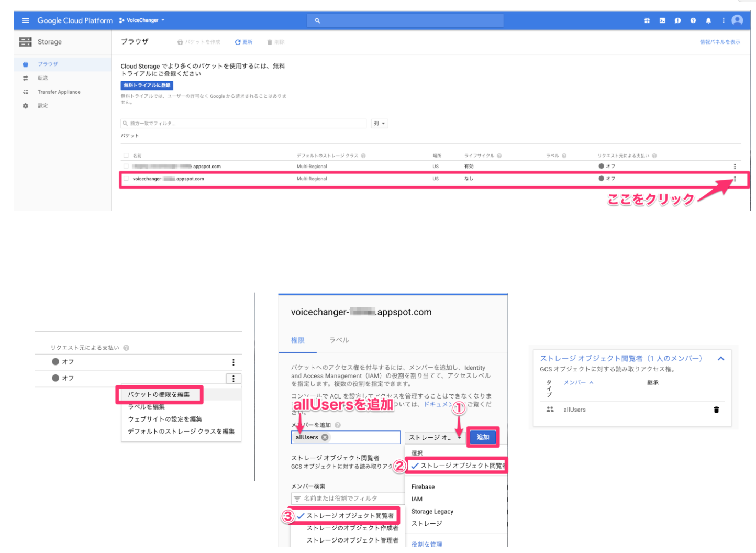Check the voicechanger bucket row checkbox

[126, 179]
